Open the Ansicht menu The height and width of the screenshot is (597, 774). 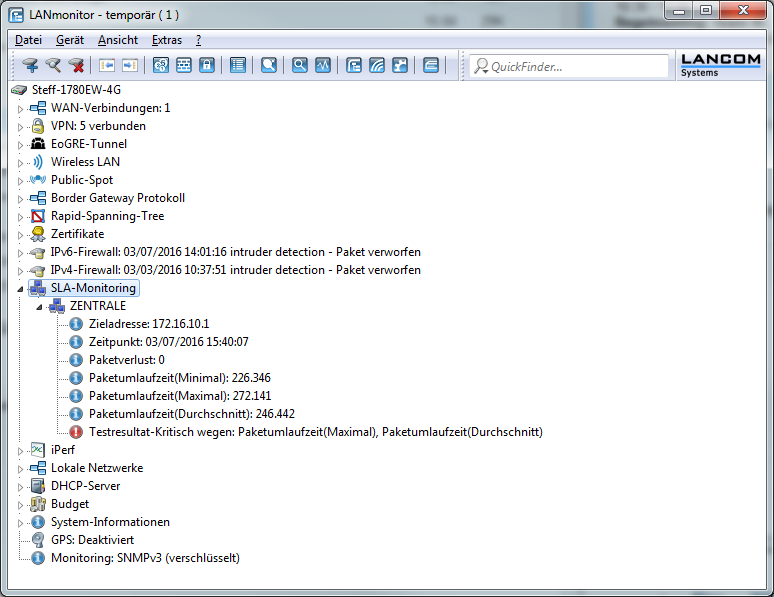118,40
